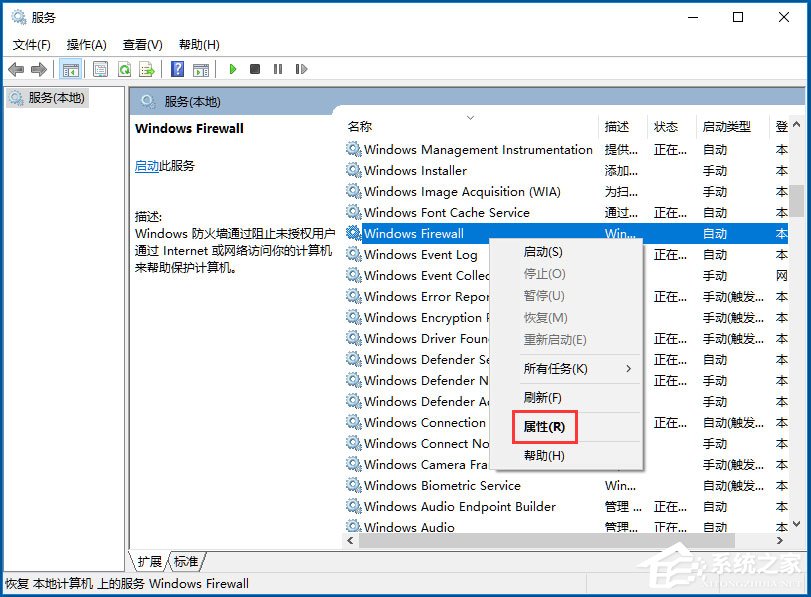Open the 查看(V) menu
The height and width of the screenshot is (597, 811).
pos(142,44)
